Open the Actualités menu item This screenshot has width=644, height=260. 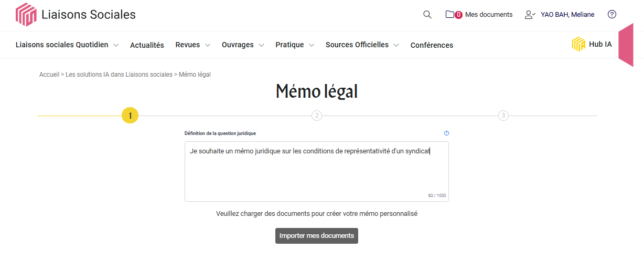147,45
